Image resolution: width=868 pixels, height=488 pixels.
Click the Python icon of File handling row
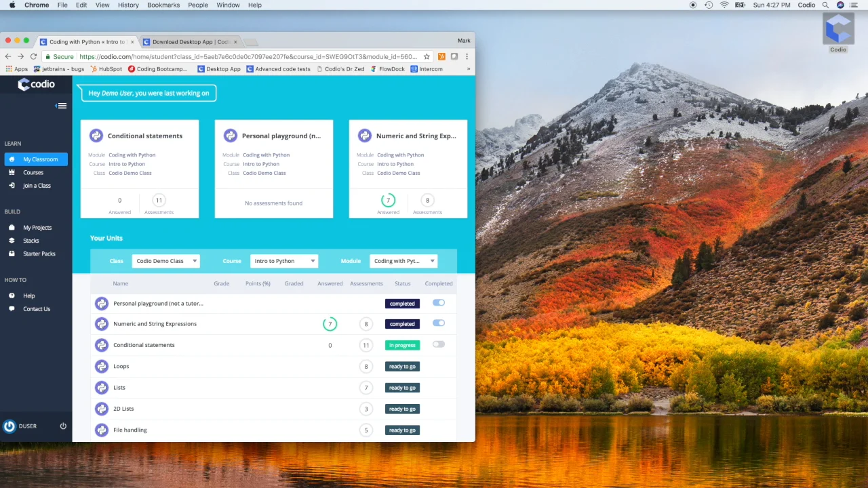click(102, 430)
